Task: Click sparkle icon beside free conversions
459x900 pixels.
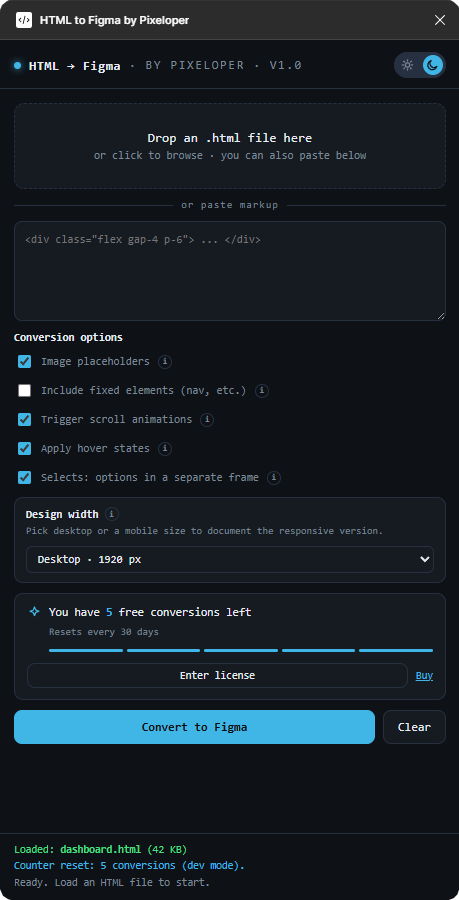Action: [34, 612]
